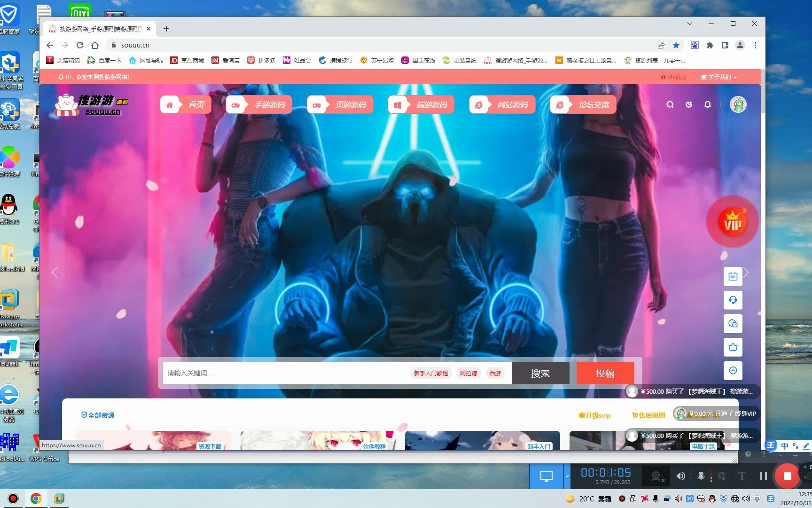Open the user avatar in site header
The height and width of the screenshot is (508, 812).
pyautogui.click(x=738, y=104)
